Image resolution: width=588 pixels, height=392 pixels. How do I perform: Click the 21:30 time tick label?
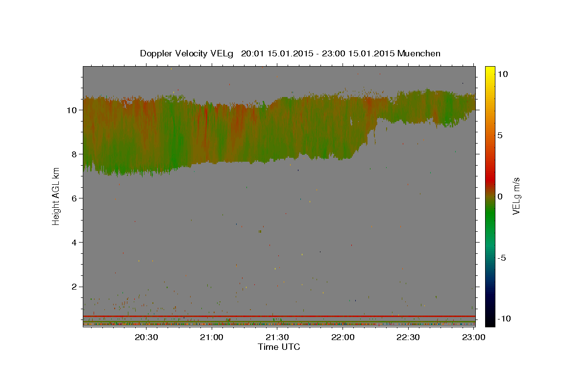pyautogui.click(x=277, y=337)
